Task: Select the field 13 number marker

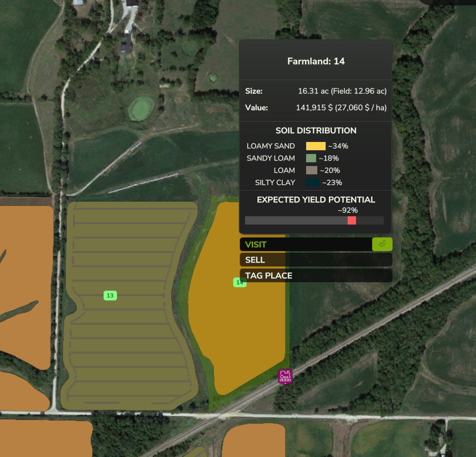Action: pyautogui.click(x=110, y=296)
